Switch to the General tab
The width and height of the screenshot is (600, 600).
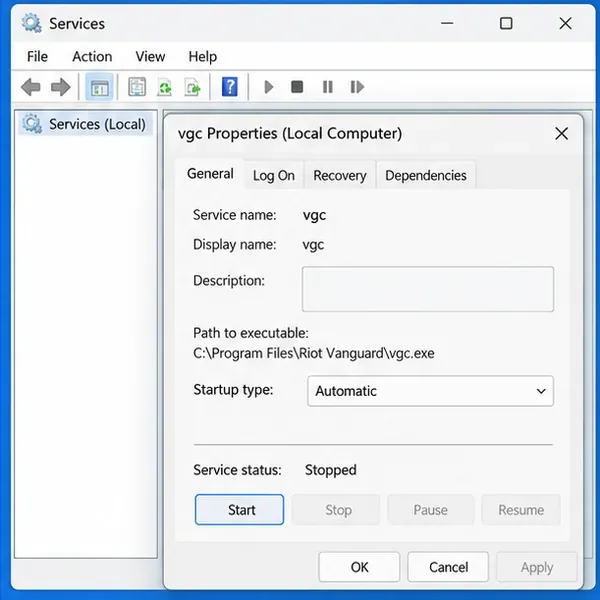(210, 174)
